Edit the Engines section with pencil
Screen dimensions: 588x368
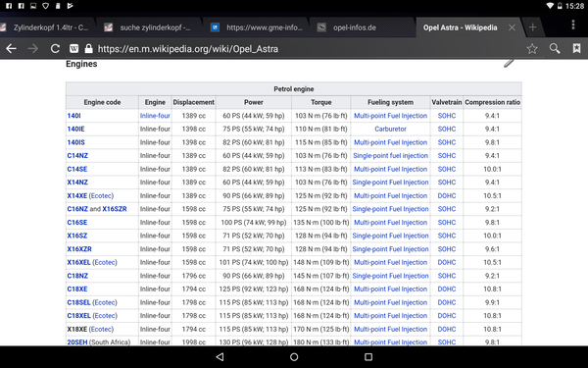[x=509, y=63]
